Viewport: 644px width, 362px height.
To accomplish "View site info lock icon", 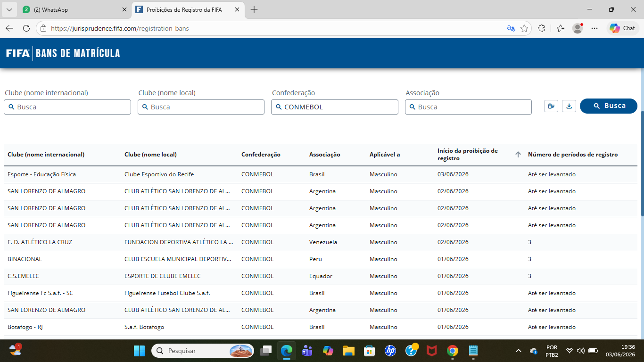I will tap(43, 28).
